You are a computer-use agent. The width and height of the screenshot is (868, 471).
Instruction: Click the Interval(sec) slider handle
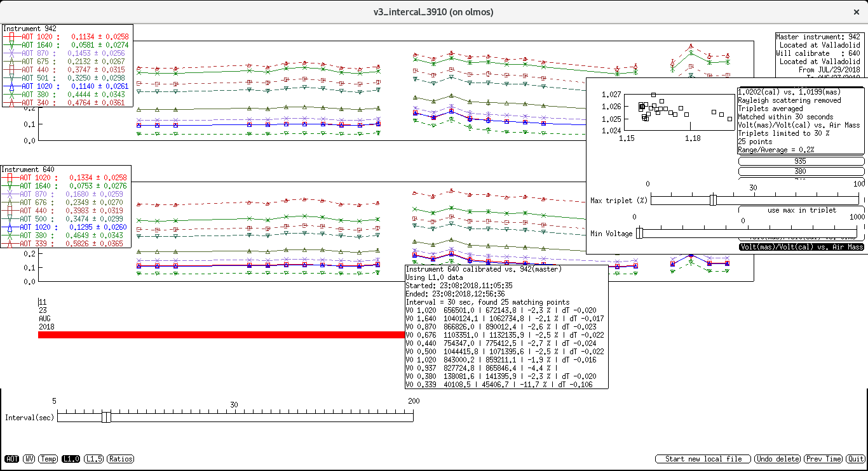pos(106,416)
